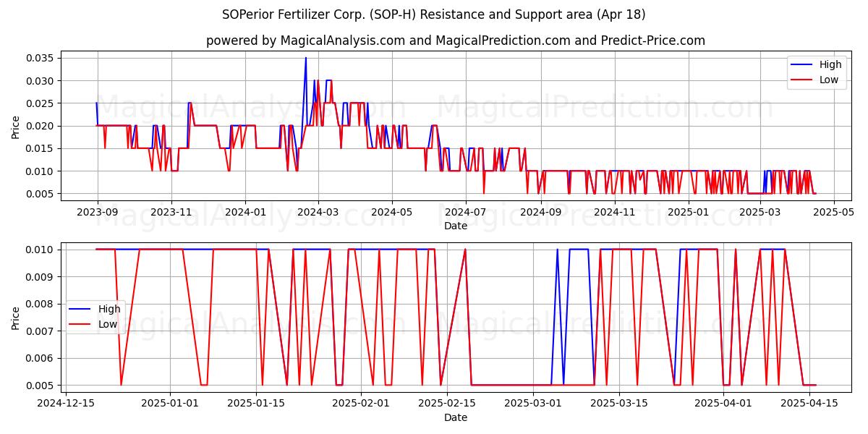Click the Date axis label of bottom chart
The width and height of the screenshot is (868, 434).
click(456, 417)
